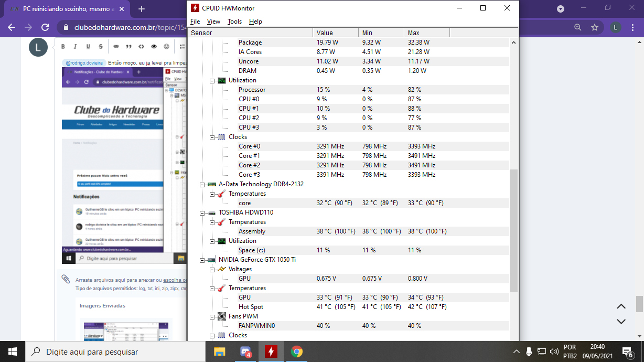
Task: Click the Sensor column header
Action: pyautogui.click(x=250, y=33)
